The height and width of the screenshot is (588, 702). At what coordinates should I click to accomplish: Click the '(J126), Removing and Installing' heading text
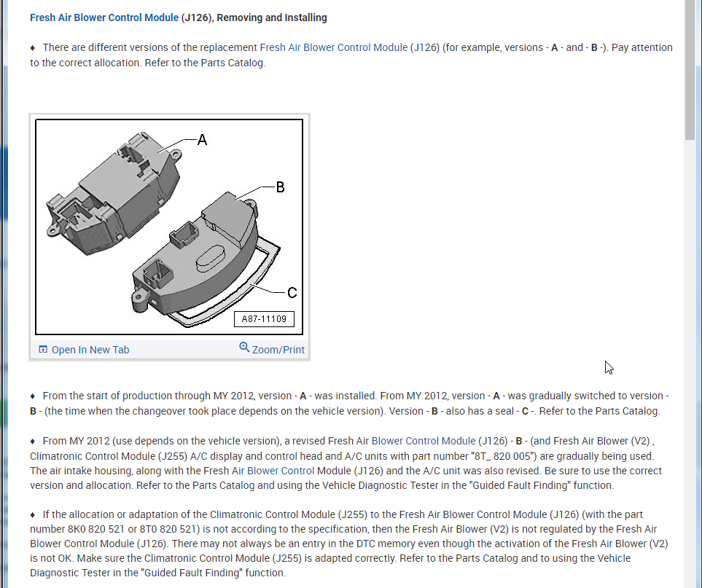coord(254,17)
